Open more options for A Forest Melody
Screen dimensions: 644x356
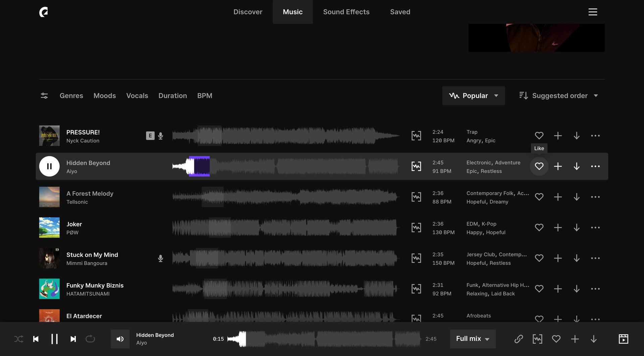point(595,197)
